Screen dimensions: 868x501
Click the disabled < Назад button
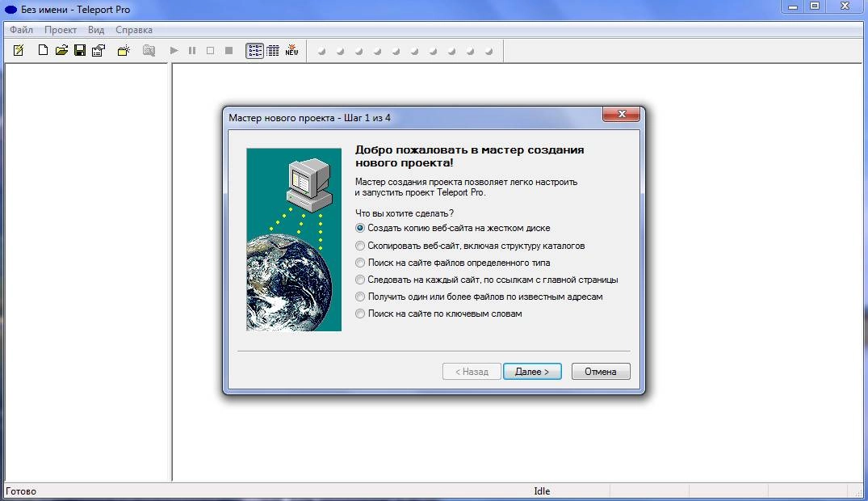coord(472,372)
